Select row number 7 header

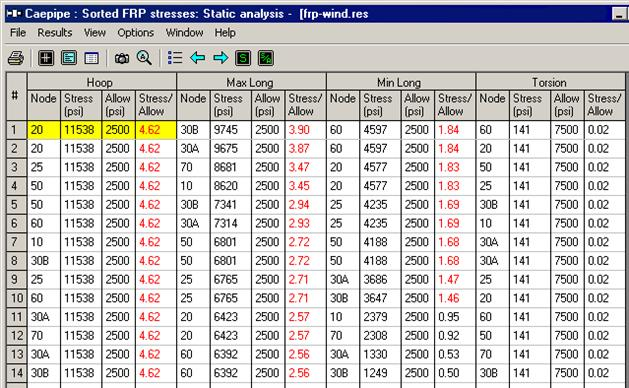click(16, 242)
